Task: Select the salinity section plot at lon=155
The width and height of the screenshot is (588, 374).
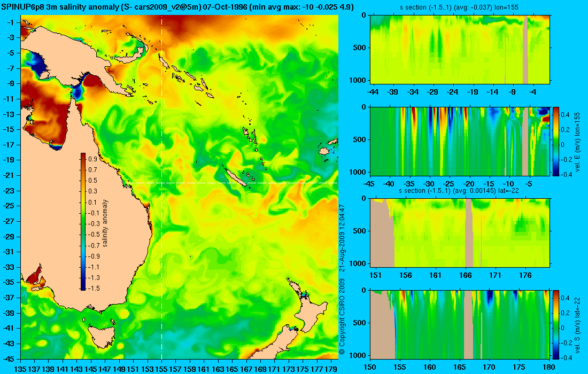Action: tap(460, 49)
